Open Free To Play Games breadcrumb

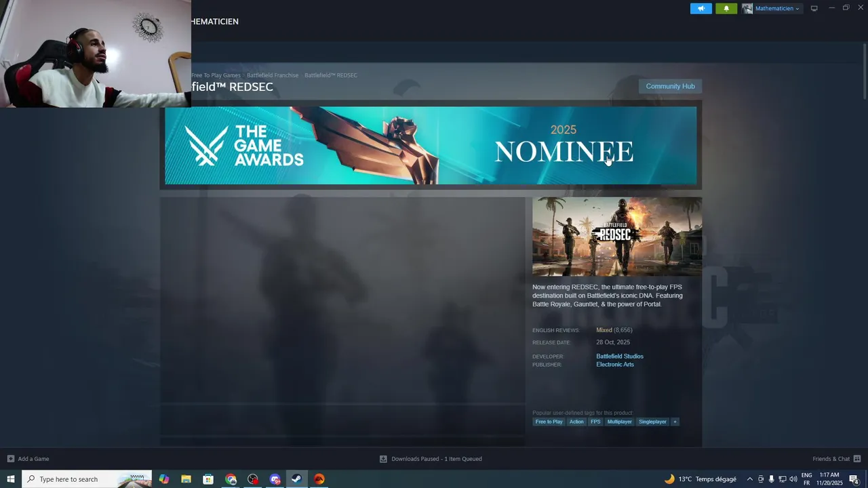[x=216, y=75]
